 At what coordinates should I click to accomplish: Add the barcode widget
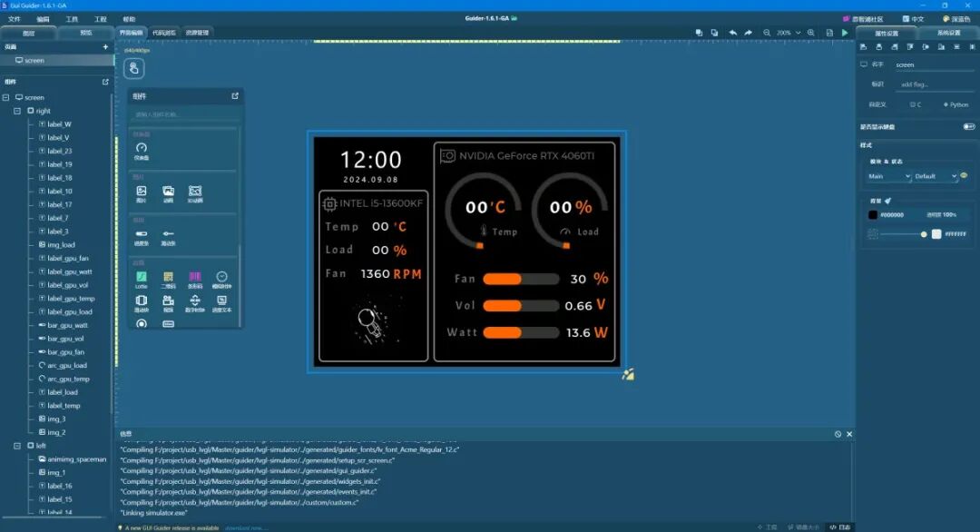[x=195, y=280]
